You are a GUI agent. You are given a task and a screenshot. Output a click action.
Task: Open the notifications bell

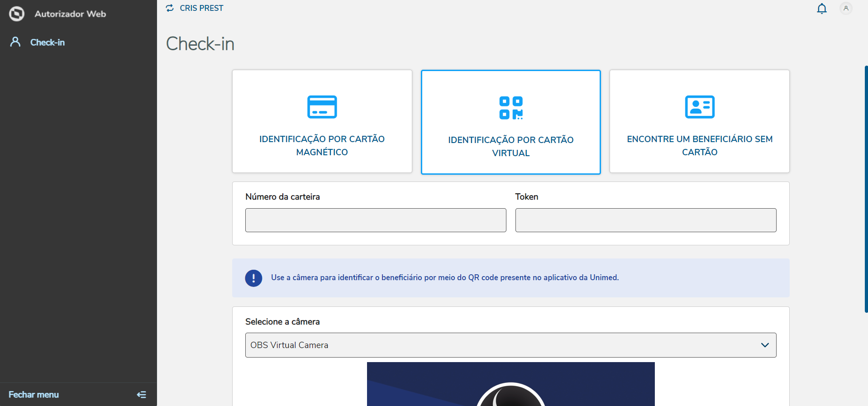[822, 9]
